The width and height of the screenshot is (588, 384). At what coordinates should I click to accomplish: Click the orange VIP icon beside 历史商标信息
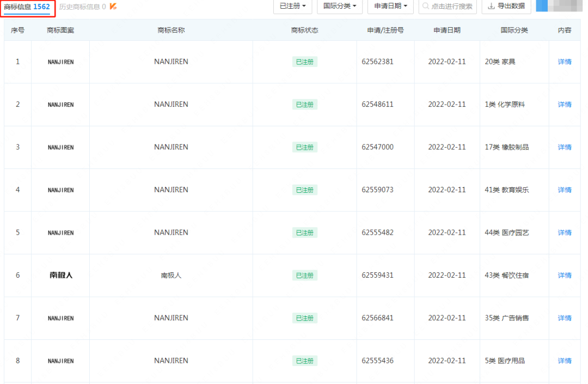click(113, 7)
